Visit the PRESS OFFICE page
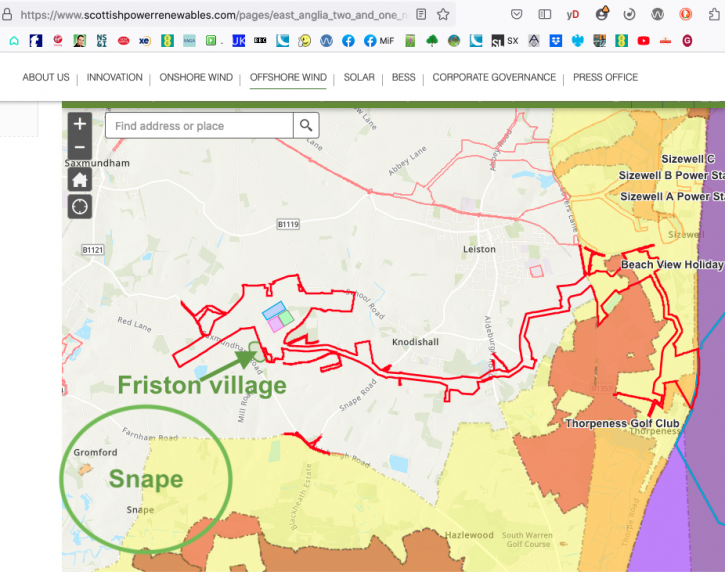Image resolution: width=725 pixels, height=572 pixels. [x=605, y=78]
